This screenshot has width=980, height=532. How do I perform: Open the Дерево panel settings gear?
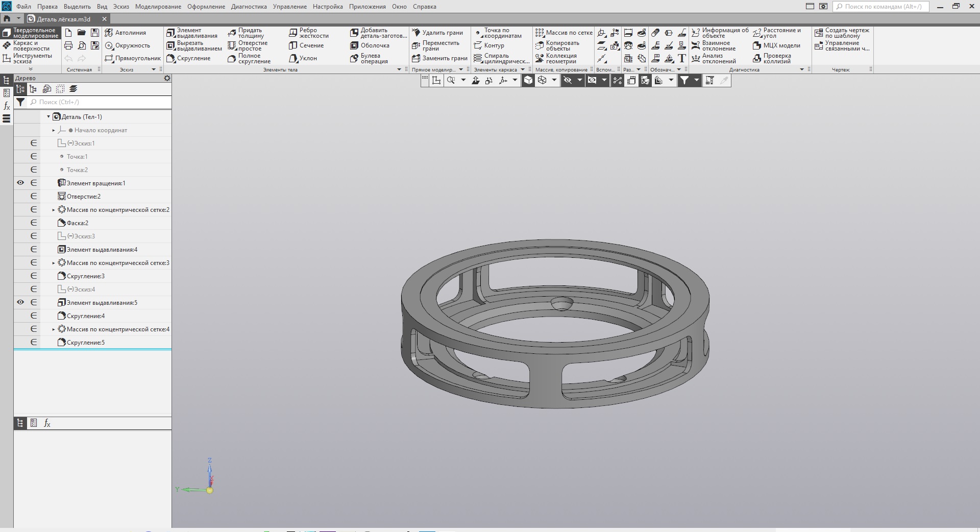click(167, 78)
